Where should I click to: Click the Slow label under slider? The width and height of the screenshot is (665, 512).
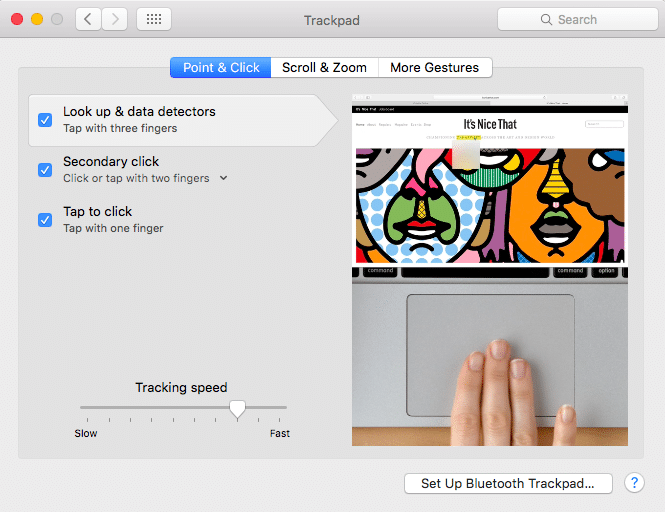(x=86, y=433)
